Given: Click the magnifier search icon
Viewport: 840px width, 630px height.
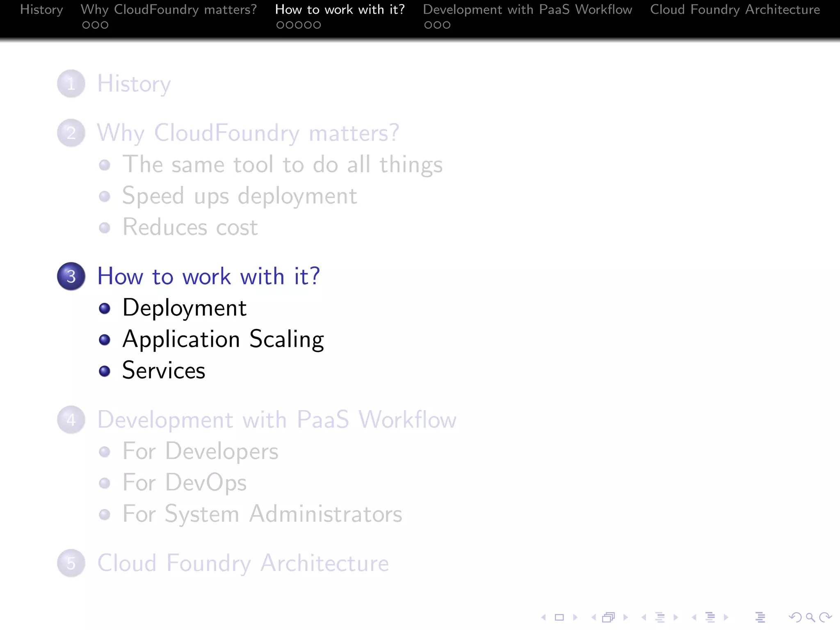Looking at the screenshot, I should pos(810,617).
